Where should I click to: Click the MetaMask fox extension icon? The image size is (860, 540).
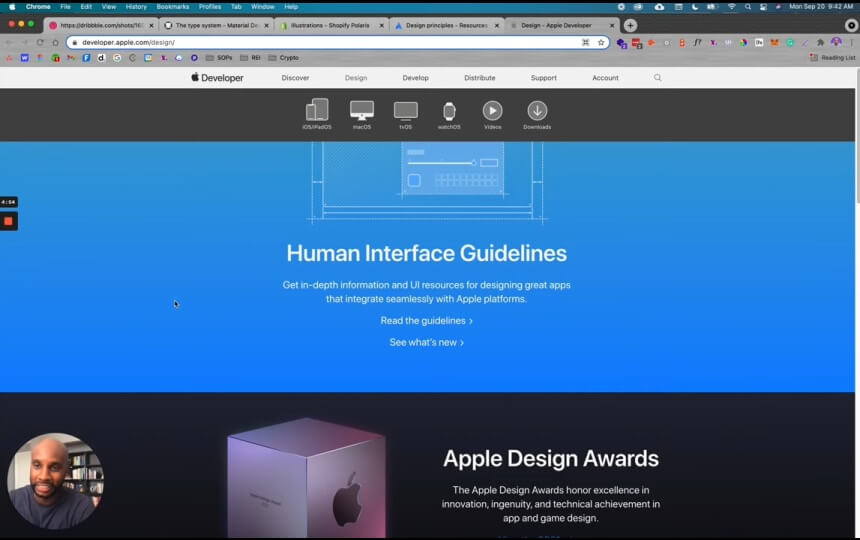point(774,42)
